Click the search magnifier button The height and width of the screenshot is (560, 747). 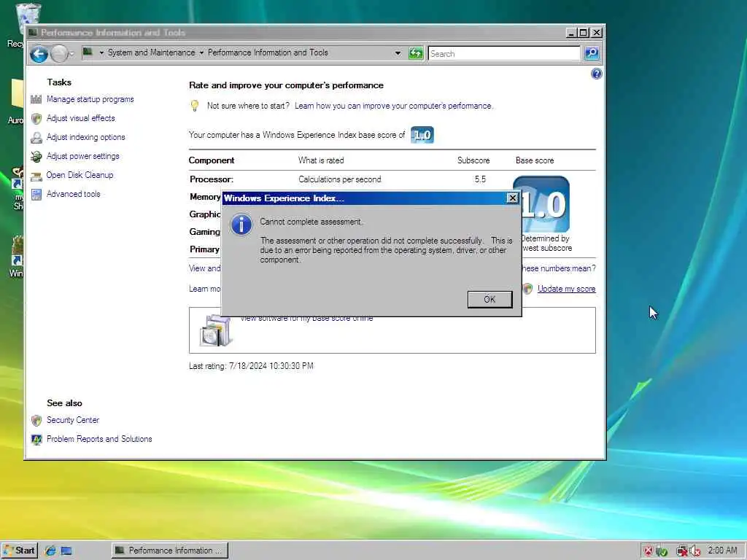tap(592, 53)
